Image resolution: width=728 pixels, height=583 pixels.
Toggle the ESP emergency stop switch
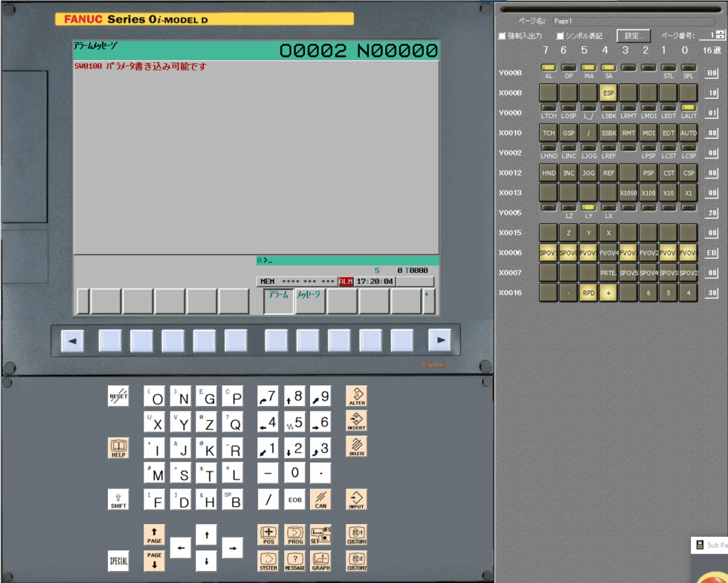[609, 93]
